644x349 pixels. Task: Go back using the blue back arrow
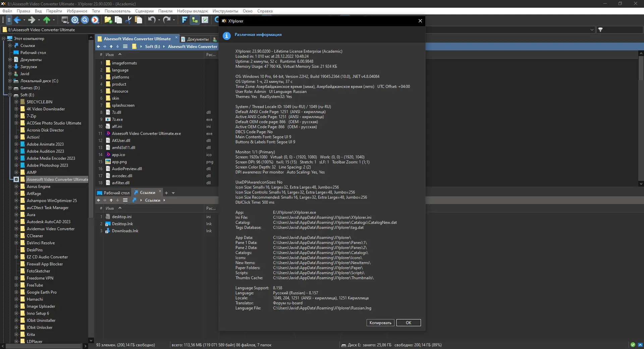[x=17, y=20]
